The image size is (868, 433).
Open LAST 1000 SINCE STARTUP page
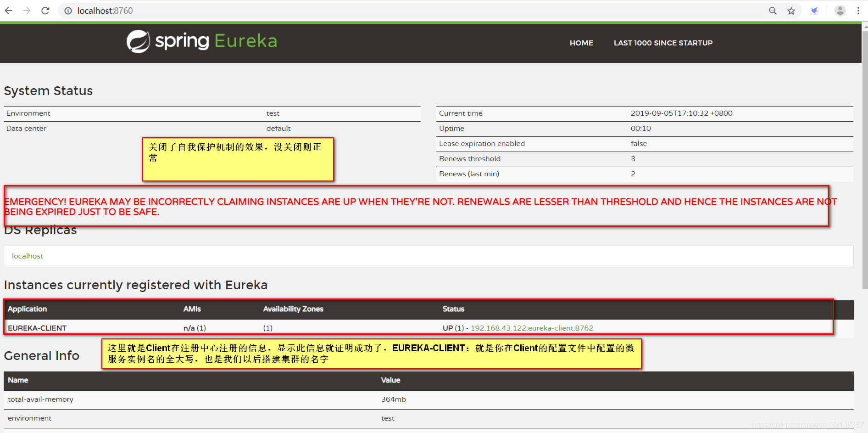click(663, 43)
